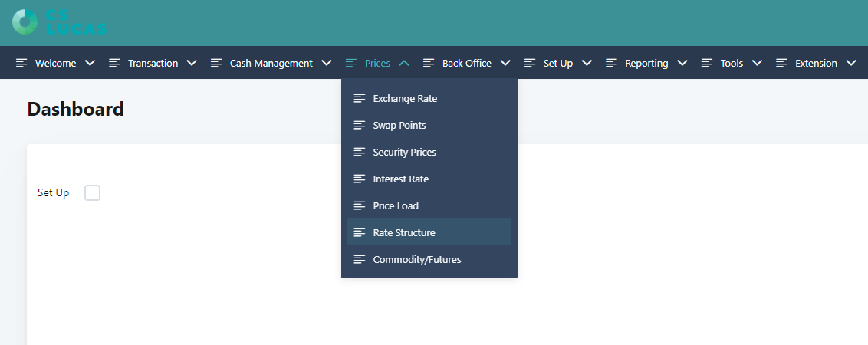
Task: Select Rate Structure from Prices menu
Action: pyautogui.click(x=403, y=233)
